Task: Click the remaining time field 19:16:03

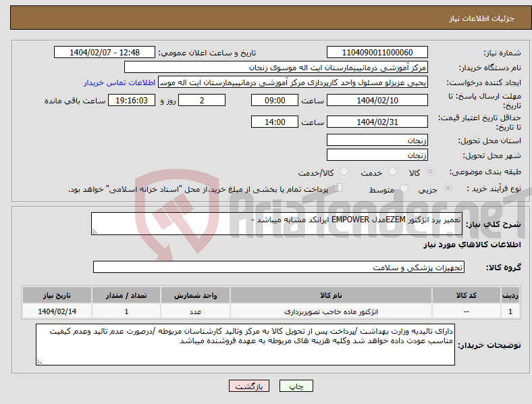Action: (x=132, y=100)
